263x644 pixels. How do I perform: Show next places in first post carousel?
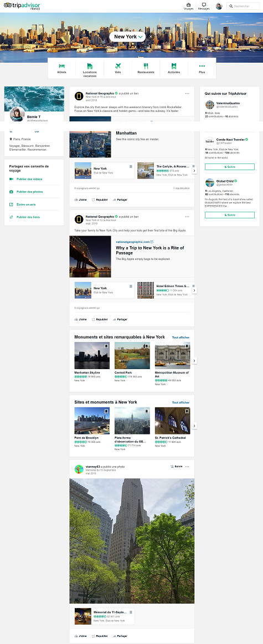(194, 170)
